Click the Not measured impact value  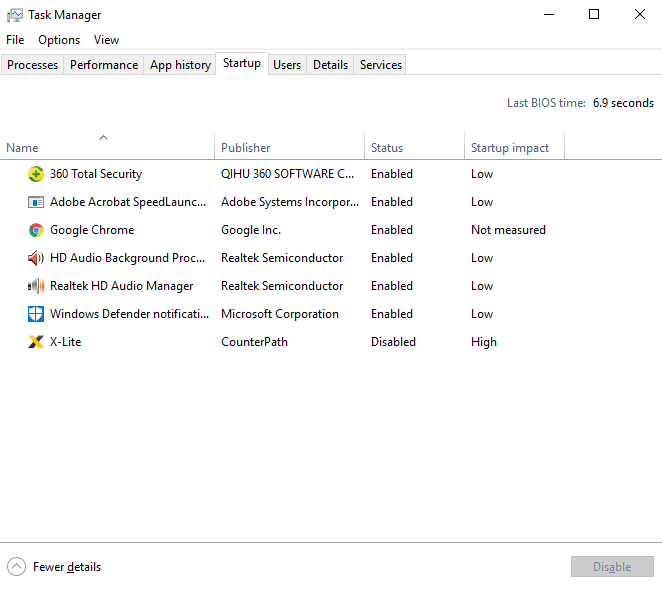[508, 230]
